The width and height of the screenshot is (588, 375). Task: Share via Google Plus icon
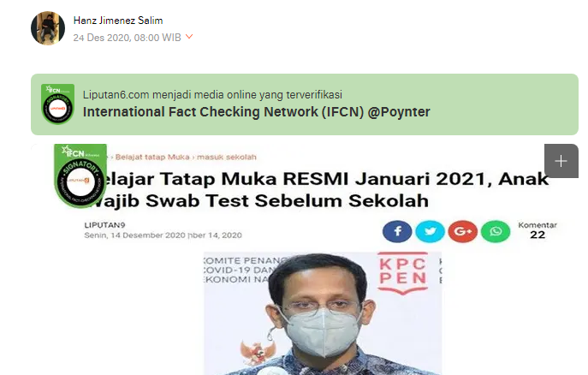(x=463, y=231)
